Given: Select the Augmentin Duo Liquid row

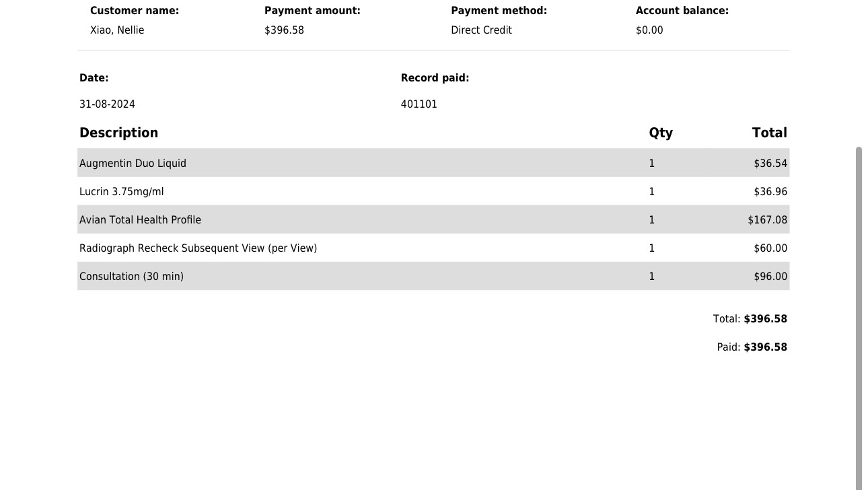Looking at the screenshot, I should pos(433,163).
